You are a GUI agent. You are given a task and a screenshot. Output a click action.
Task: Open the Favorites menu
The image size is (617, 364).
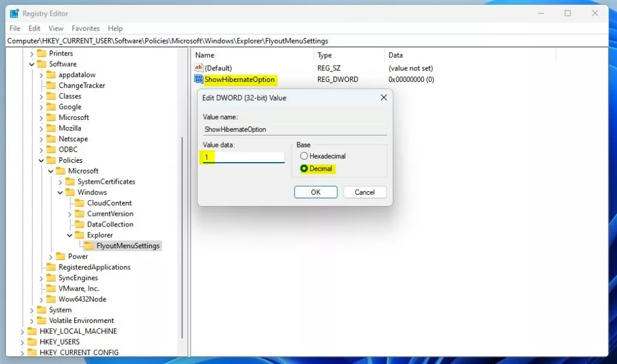tap(86, 28)
